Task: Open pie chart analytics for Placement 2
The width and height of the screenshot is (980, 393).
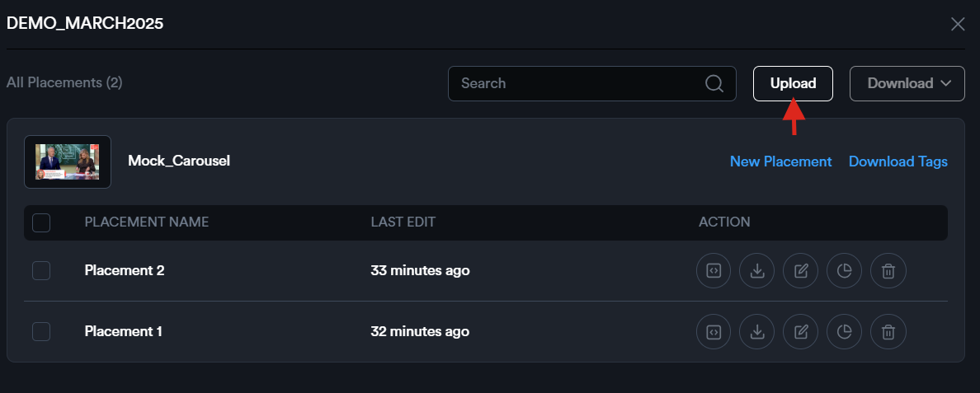Action: [845, 270]
